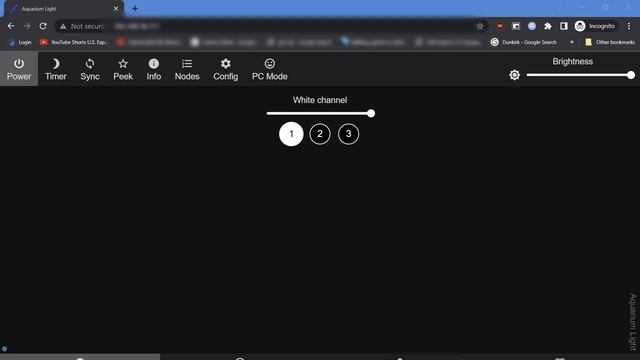Expand the hidden bookmarks chevron
Screen dimensions: 640x360
(x=571, y=42)
